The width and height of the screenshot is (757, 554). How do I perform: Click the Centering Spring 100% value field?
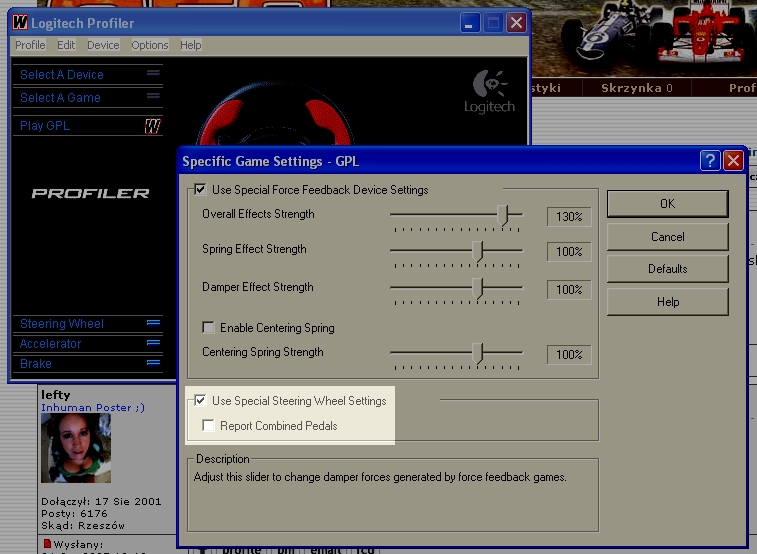[569, 355]
